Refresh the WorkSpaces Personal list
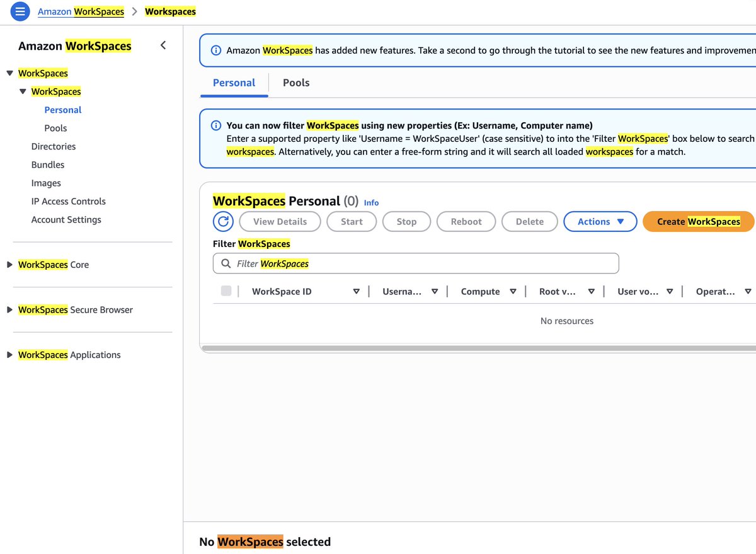This screenshot has width=756, height=554. [x=223, y=221]
